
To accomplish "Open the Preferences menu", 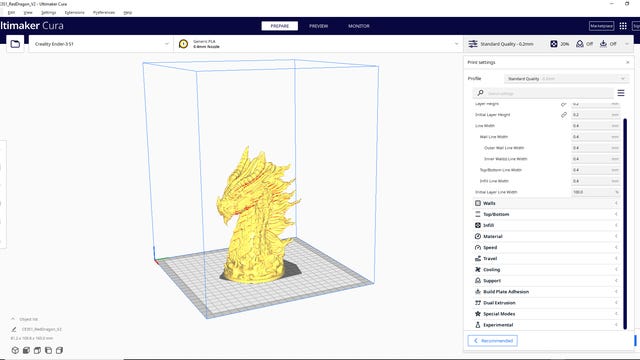I will tap(104, 13).
